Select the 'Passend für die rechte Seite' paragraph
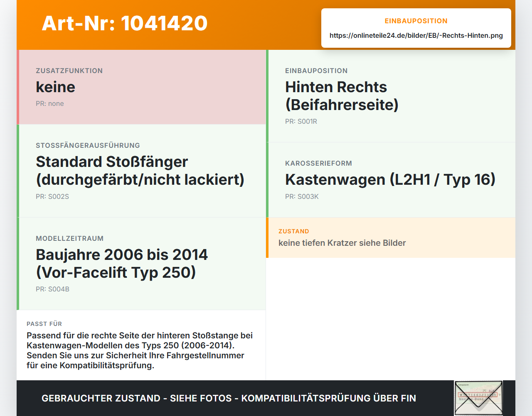532x416 pixels. 140,350
